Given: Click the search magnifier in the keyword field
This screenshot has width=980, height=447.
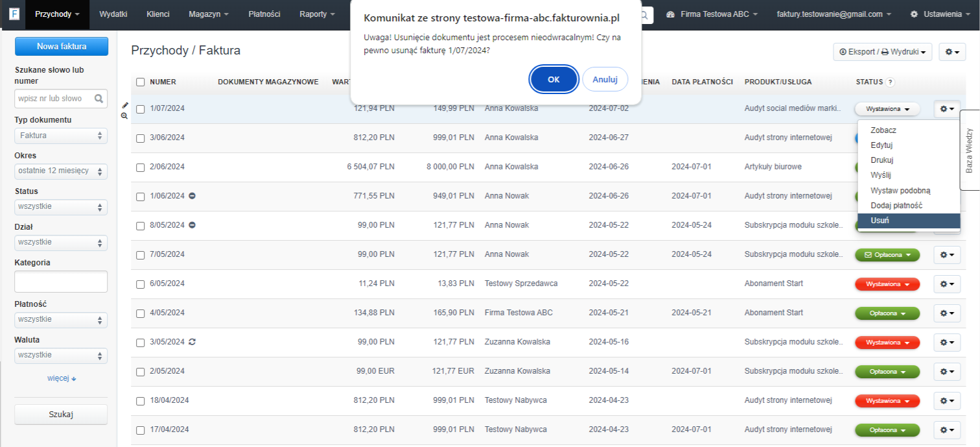Looking at the screenshot, I should pos(99,99).
